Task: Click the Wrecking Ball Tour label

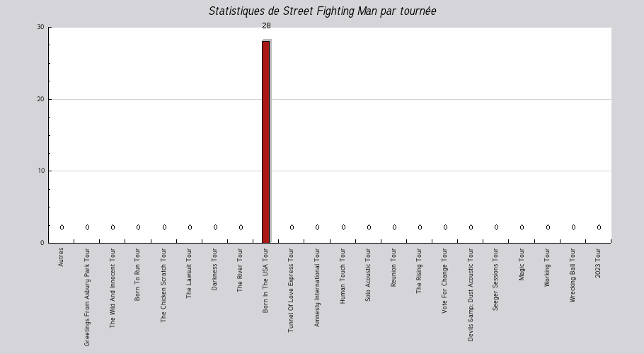Action: (573, 275)
